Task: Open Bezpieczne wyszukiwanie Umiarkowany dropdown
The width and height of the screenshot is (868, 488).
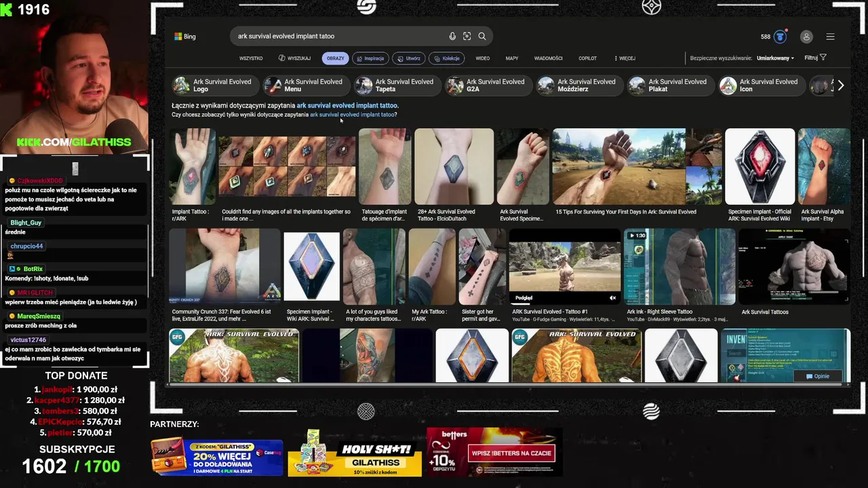Action: pyautogui.click(x=775, y=58)
